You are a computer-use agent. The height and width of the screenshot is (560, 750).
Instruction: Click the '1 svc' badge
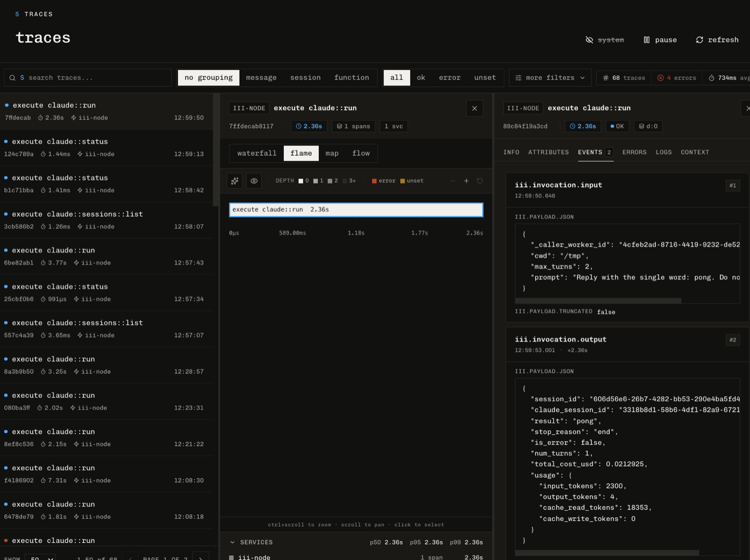[x=394, y=126]
